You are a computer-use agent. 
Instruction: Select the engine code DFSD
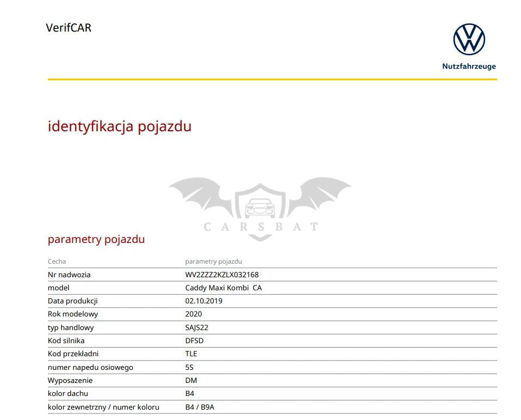coord(194,340)
